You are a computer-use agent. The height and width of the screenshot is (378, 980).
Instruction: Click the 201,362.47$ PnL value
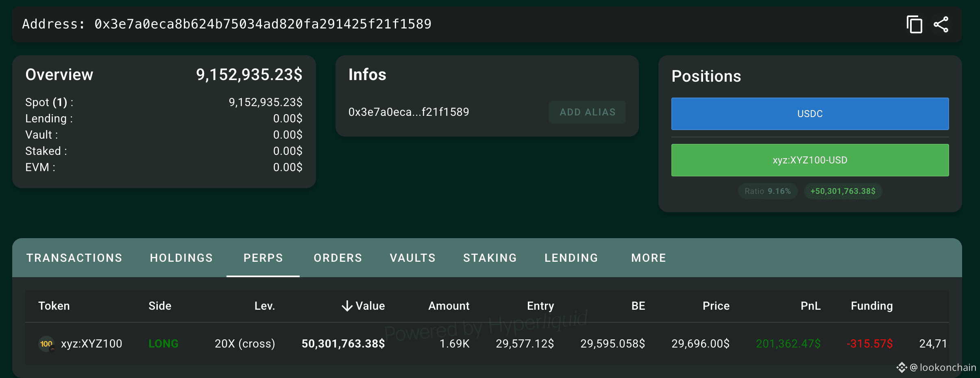tap(788, 344)
